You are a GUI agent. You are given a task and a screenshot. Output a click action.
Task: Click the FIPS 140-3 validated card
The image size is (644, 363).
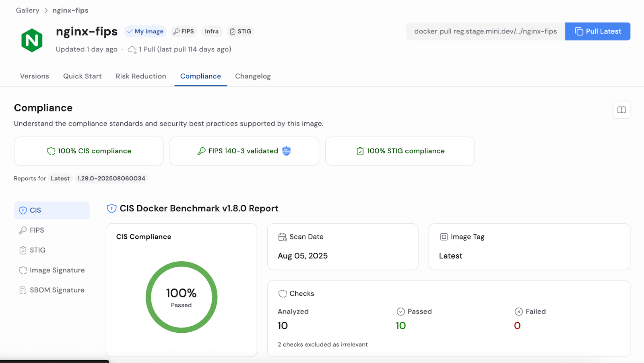(x=244, y=151)
